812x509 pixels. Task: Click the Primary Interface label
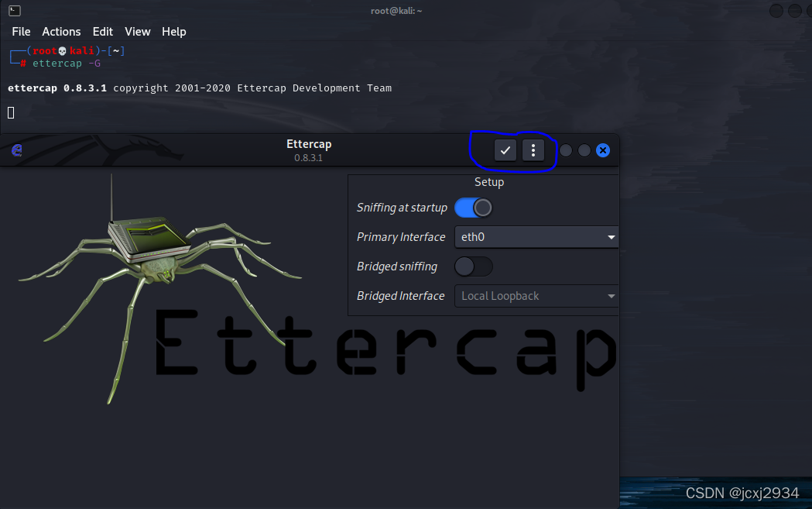click(x=401, y=237)
